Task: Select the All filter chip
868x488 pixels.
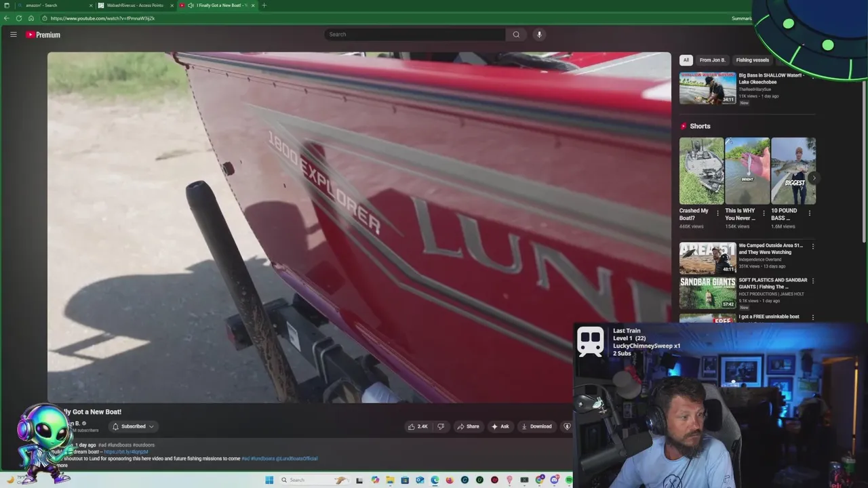Action: pos(686,60)
